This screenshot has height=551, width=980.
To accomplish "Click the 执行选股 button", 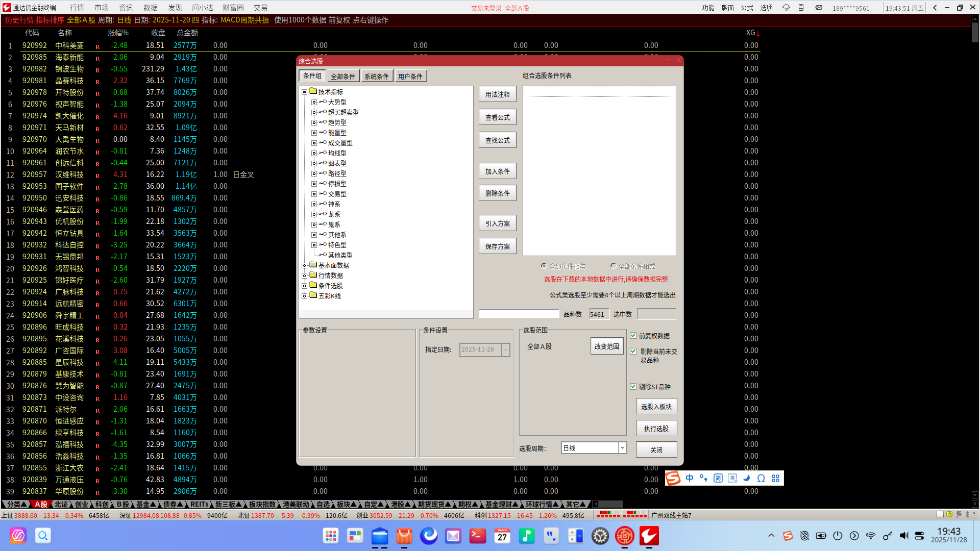I will click(656, 429).
